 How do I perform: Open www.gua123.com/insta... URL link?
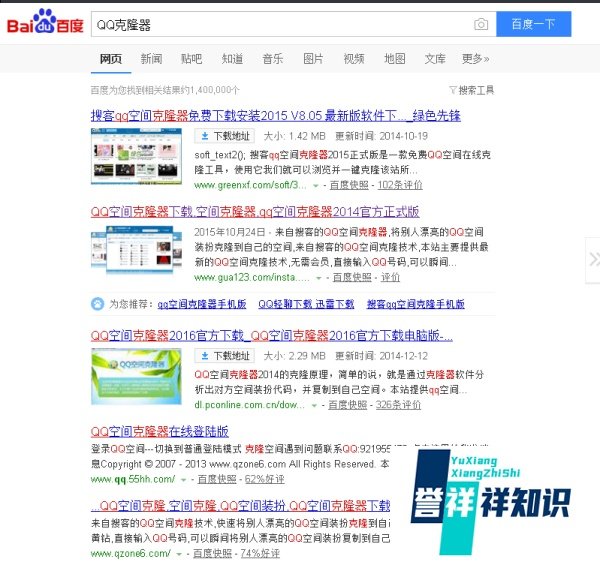pyautogui.click(x=252, y=277)
